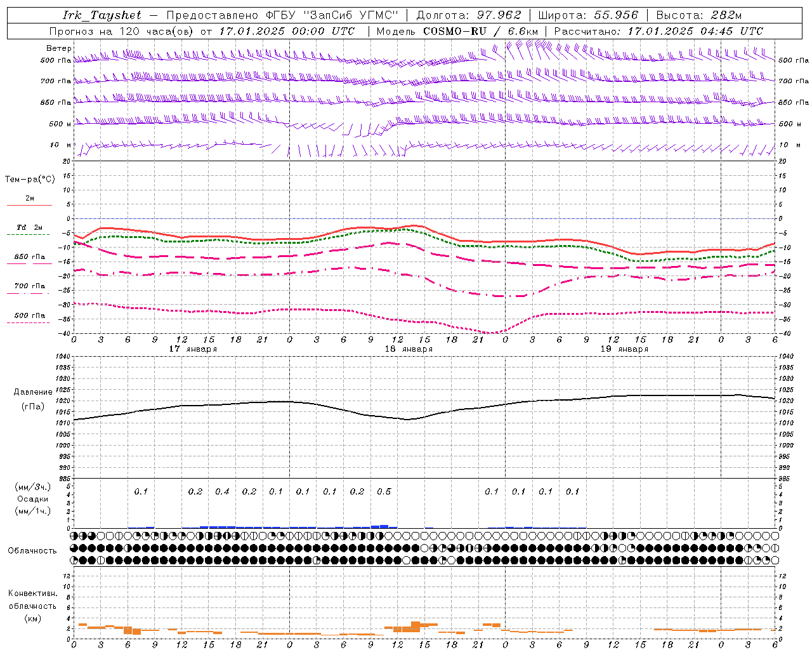Click '500 гПа' in the temperature legend
The width and height of the screenshot is (812, 650).
pyautogui.click(x=30, y=315)
